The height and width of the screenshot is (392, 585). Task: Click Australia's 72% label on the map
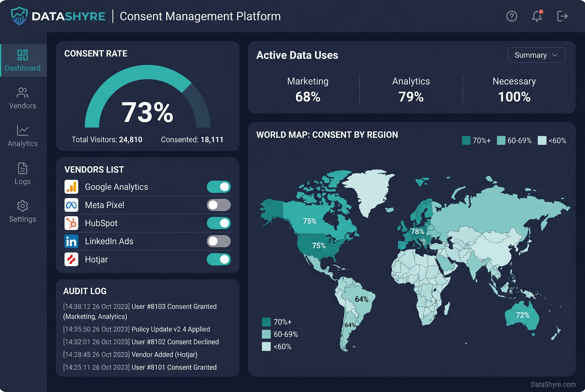point(523,315)
